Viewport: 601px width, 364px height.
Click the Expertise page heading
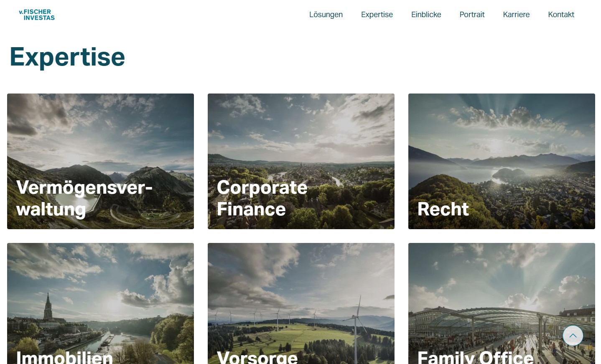point(67,57)
